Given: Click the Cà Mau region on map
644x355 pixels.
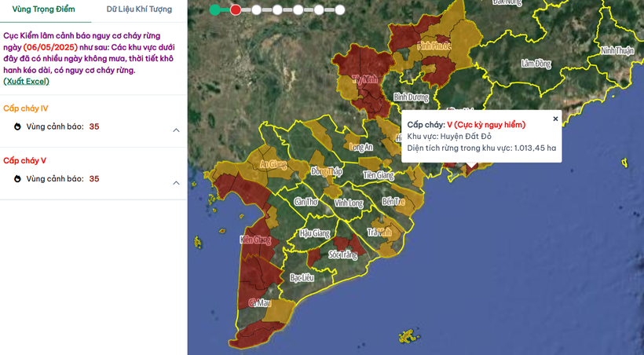Looking at the screenshot, I should (x=259, y=302).
